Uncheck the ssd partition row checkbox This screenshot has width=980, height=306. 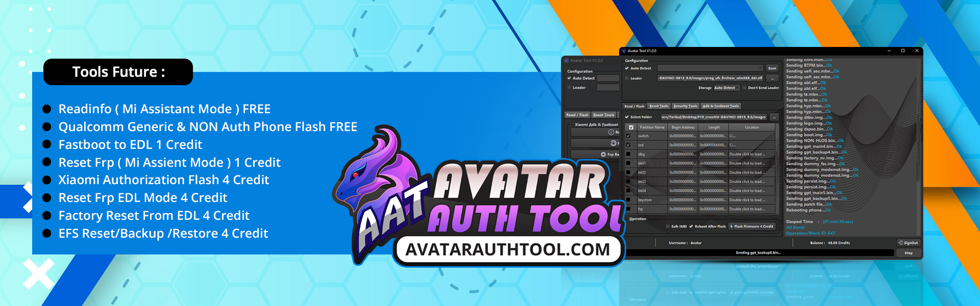pyautogui.click(x=628, y=145)
